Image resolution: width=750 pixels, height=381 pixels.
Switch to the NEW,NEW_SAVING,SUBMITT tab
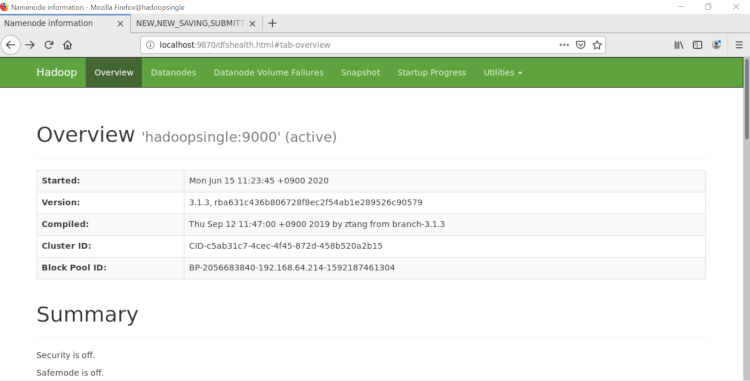[x=190, y=23]
